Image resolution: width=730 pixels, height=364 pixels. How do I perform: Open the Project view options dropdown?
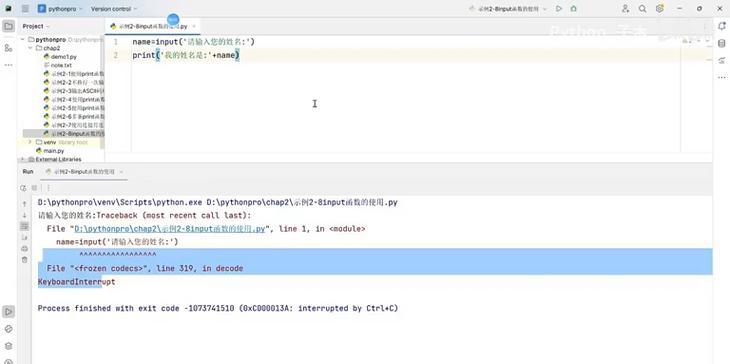tap(36, 26)
